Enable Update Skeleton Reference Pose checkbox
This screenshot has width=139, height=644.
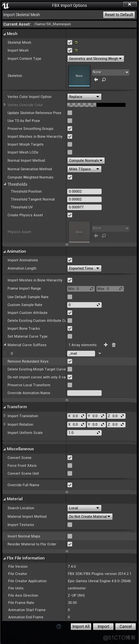(x=70, y=113)
